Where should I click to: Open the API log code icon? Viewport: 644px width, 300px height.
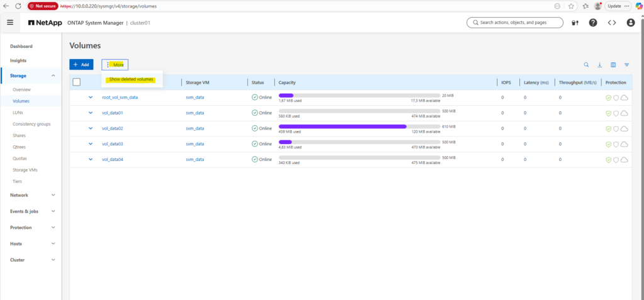coord(611,23)
